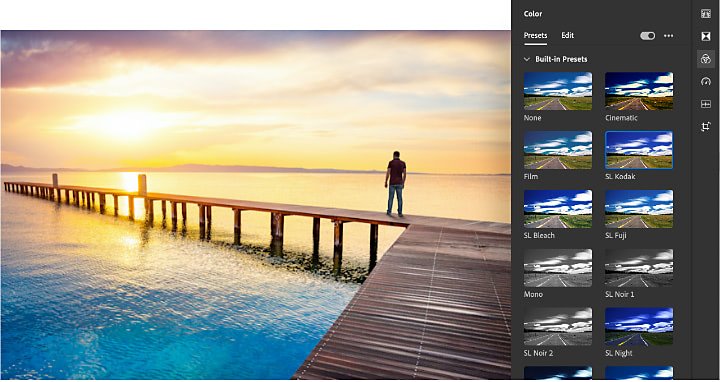This screenshot has height=382, width=720.
Task: Open the film-strip icon topmost in the sidebar
Action: point(706,14)
